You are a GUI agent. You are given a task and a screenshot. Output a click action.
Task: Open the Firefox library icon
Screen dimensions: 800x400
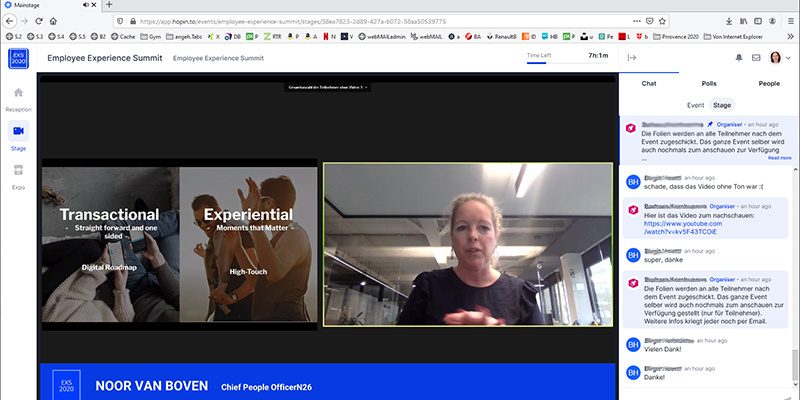coord(744,21)
